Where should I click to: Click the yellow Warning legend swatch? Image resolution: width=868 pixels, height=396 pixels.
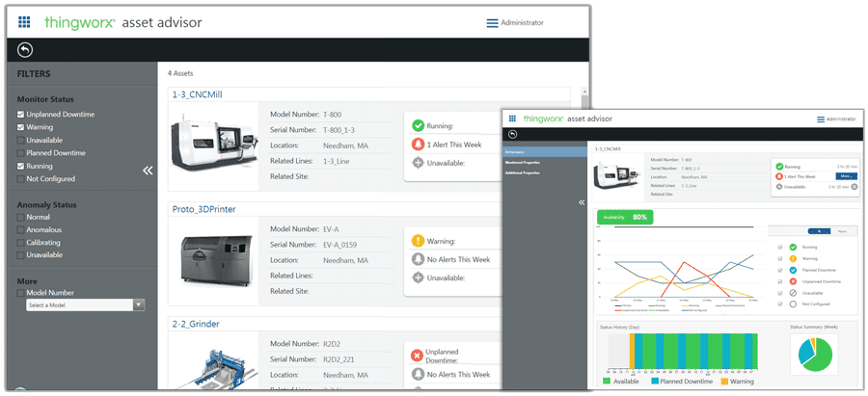tap(724, 382)
